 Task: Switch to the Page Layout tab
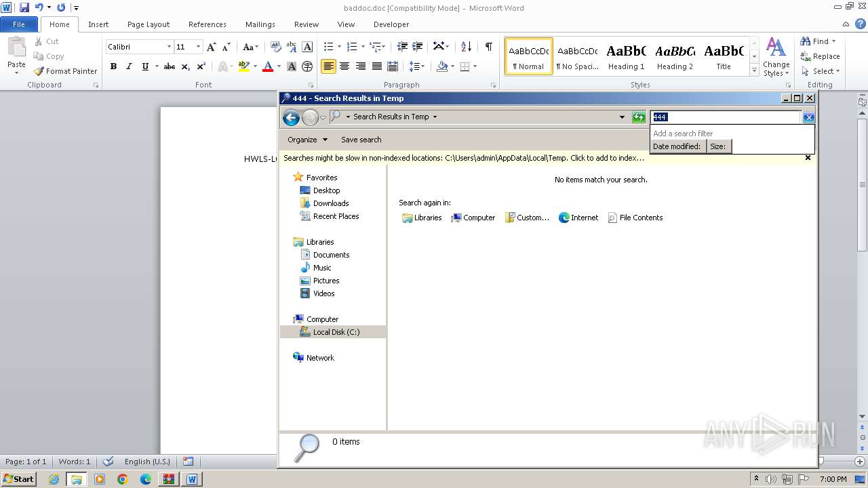click(149, 24)
